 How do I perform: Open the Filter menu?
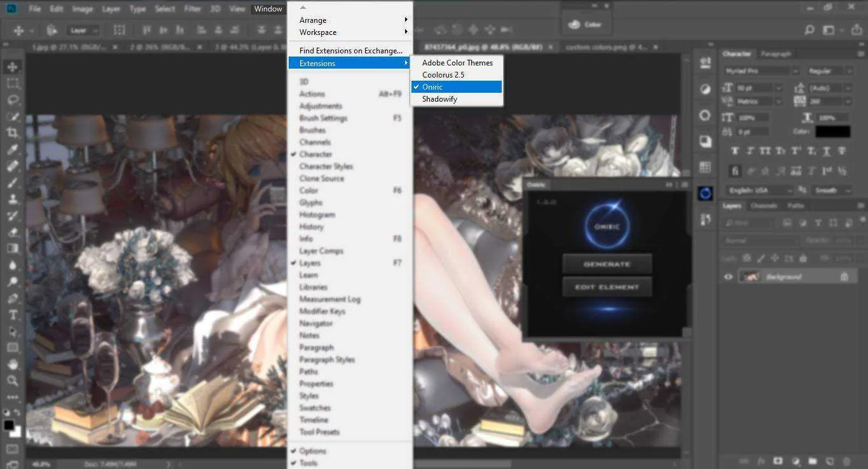(x=193, y=9)
